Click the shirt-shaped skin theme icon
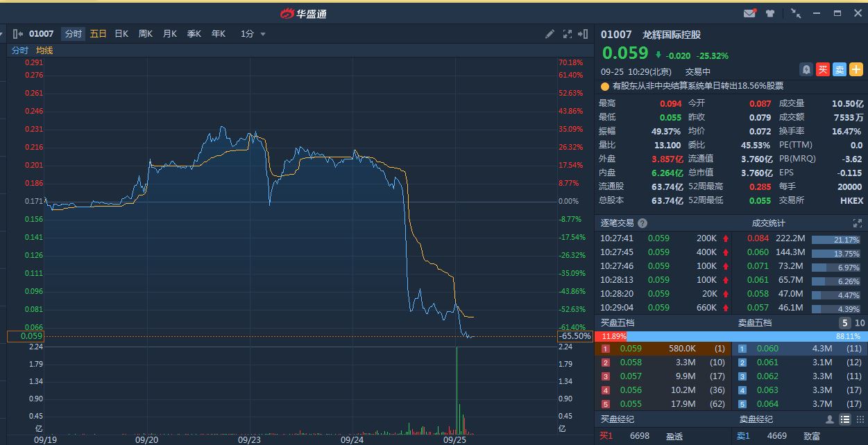The image size is (868, 445). pos(770,13)
